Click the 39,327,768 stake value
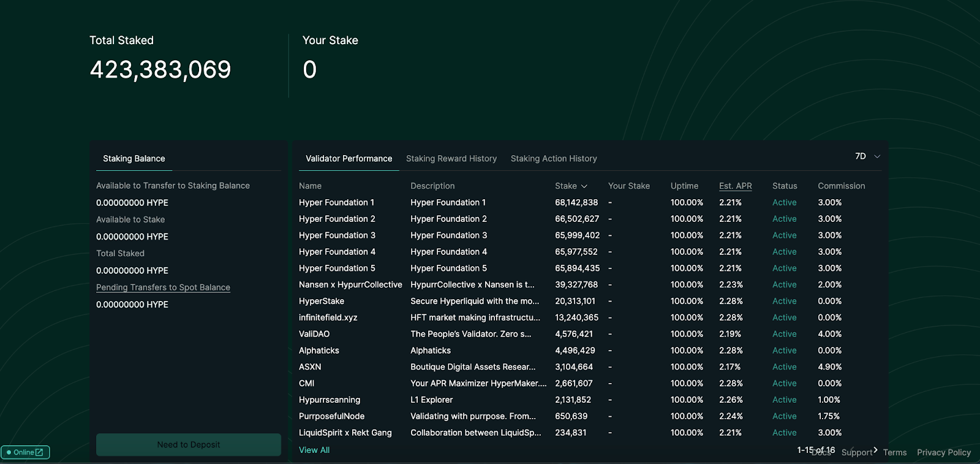Screen dimensions: 980x464 [x=576, y=285]
